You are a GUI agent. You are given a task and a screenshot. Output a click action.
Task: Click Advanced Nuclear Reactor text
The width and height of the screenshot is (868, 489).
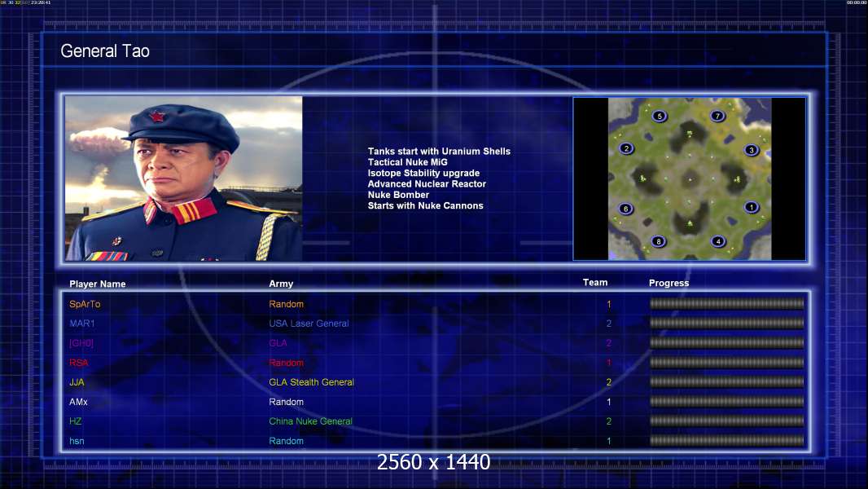tap(427, 184)
